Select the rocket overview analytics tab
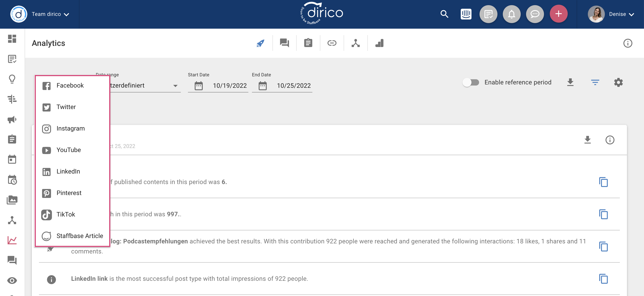The width and height of the screenshot is (644, 296). pos(260,43)
